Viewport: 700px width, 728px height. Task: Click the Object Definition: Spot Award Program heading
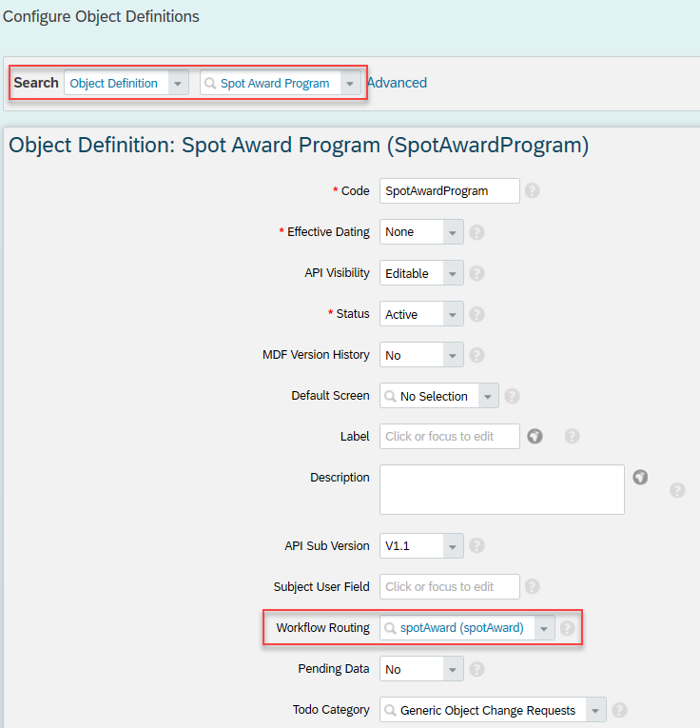[x=299, y=146]
